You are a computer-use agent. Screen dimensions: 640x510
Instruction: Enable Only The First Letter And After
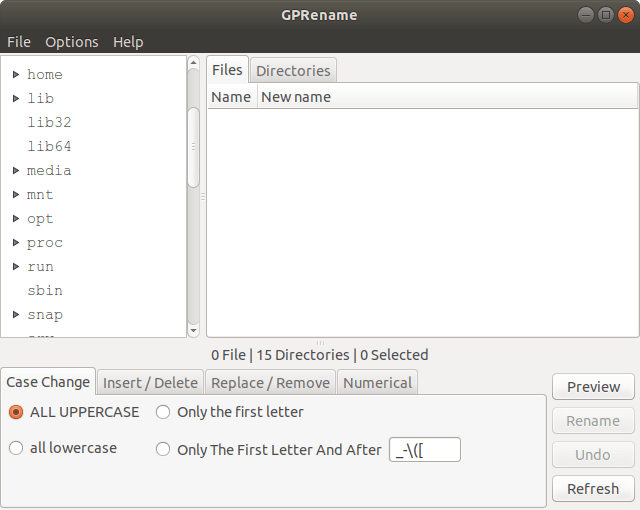click(163, 450)
